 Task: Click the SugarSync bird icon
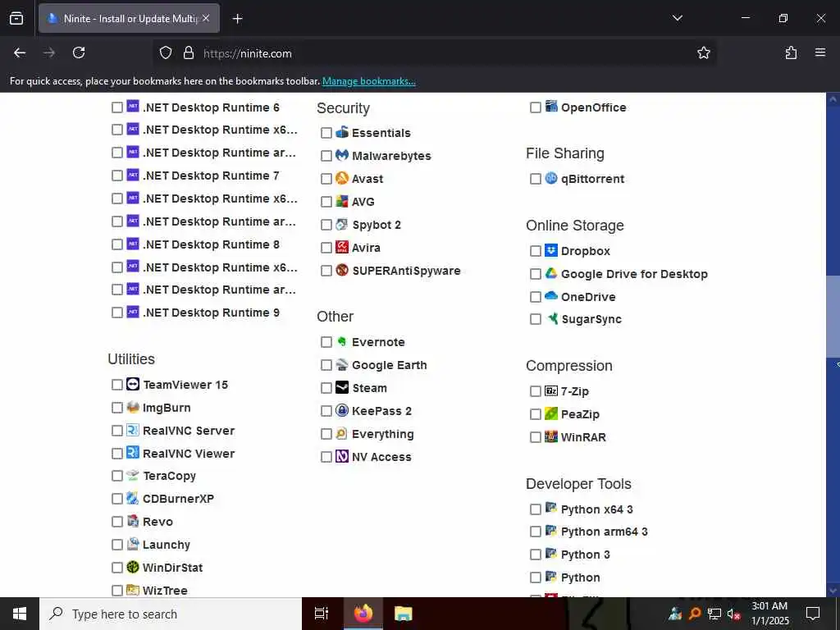pyautogui.click(x=551, y=319)
